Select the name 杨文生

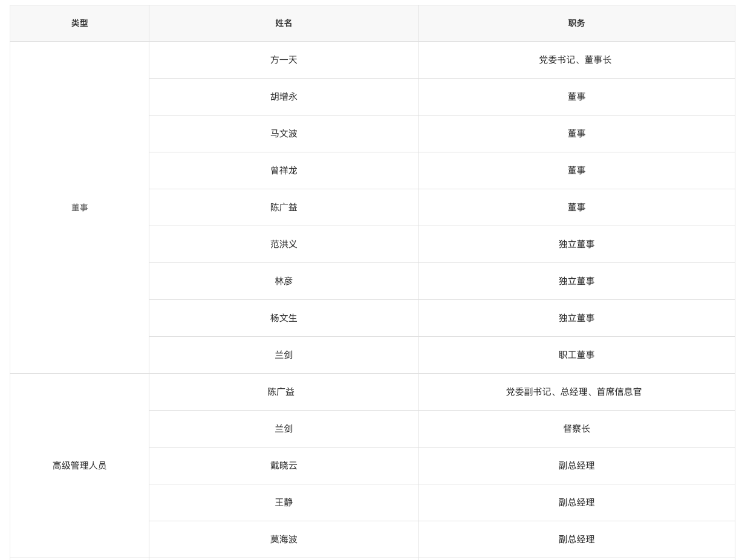point(284,318)
